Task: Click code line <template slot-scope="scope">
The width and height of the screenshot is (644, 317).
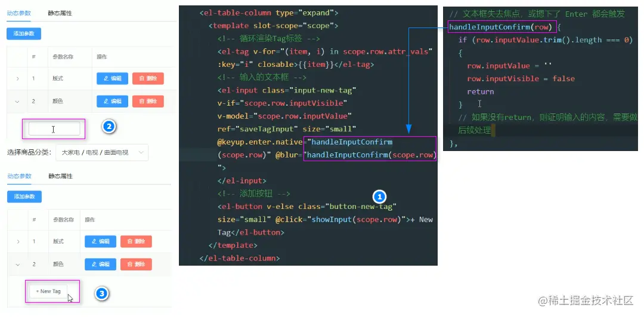Action: point(274,26)
